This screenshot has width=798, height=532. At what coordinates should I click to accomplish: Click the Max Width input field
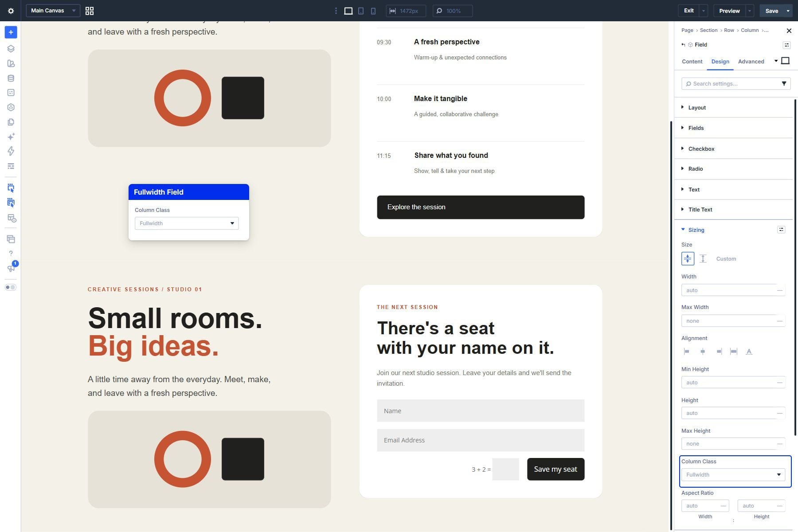click(733, 321)
